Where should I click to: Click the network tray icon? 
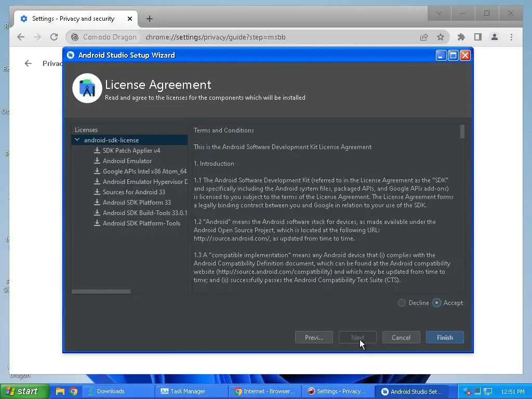click(488, 392)
